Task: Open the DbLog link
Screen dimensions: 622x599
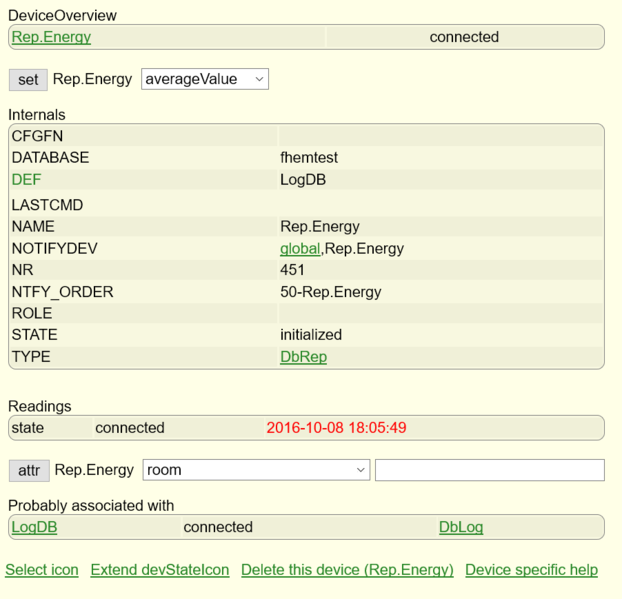Action: tap(461, 527)
